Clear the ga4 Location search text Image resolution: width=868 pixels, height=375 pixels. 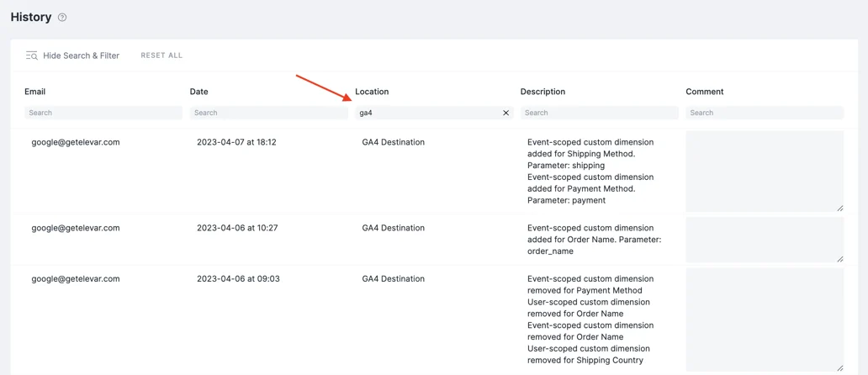tap(505, 113)
